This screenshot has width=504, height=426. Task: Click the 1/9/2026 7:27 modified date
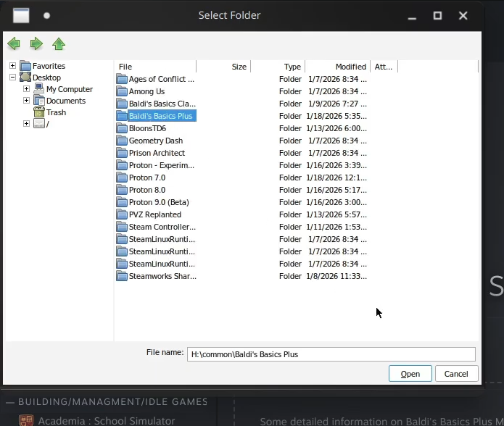(x=337, y=104)
